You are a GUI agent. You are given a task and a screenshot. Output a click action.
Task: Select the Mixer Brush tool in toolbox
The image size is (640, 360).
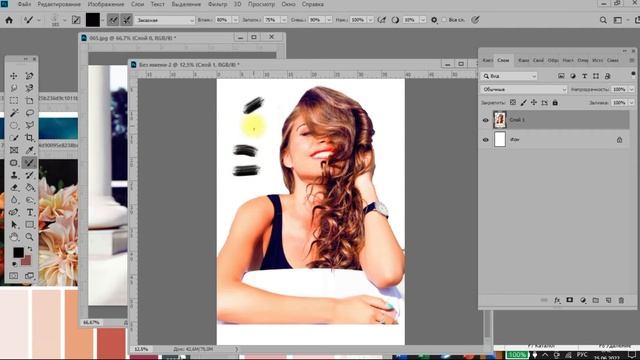(29, 163)
